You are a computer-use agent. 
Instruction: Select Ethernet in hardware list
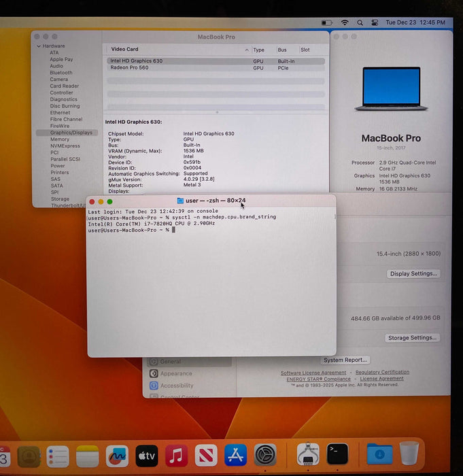(60, 113)
